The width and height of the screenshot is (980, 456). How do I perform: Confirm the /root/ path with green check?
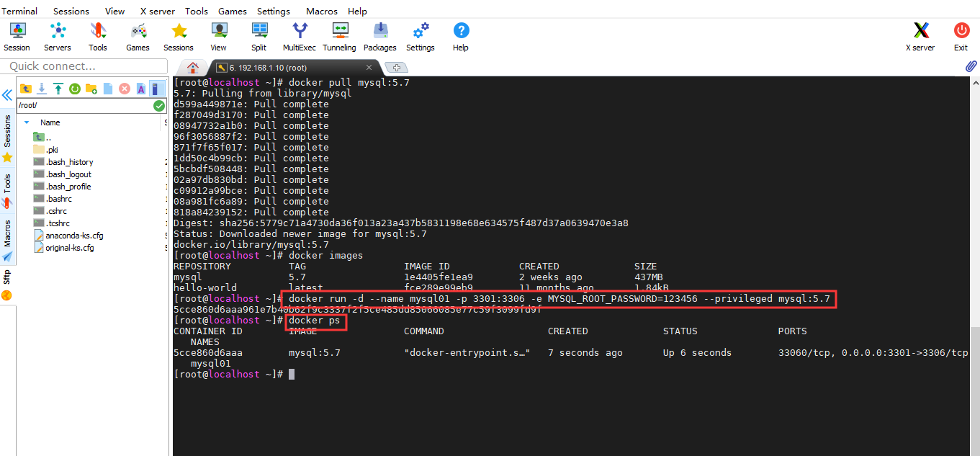pyautogui.click(x=159, y=106)
